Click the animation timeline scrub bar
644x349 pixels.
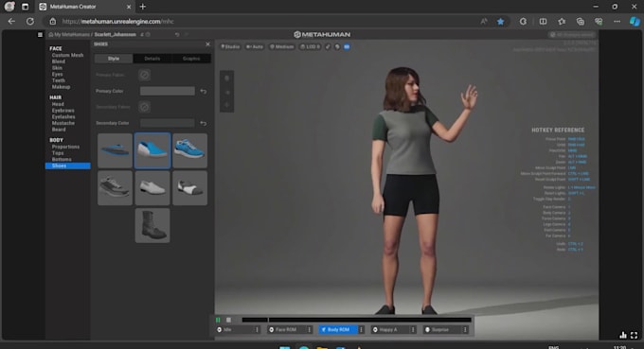pyautogui.click(x=356, y=320)
